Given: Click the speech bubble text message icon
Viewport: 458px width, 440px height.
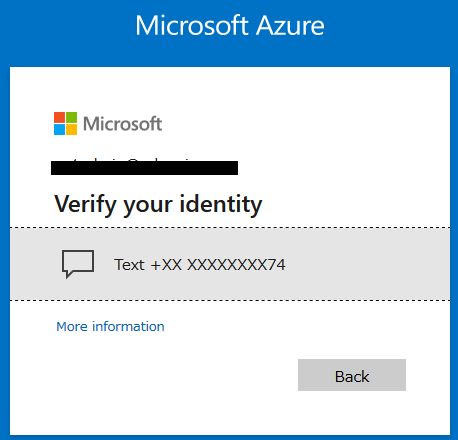Looking at the screenshot, I should click(78, 264).
